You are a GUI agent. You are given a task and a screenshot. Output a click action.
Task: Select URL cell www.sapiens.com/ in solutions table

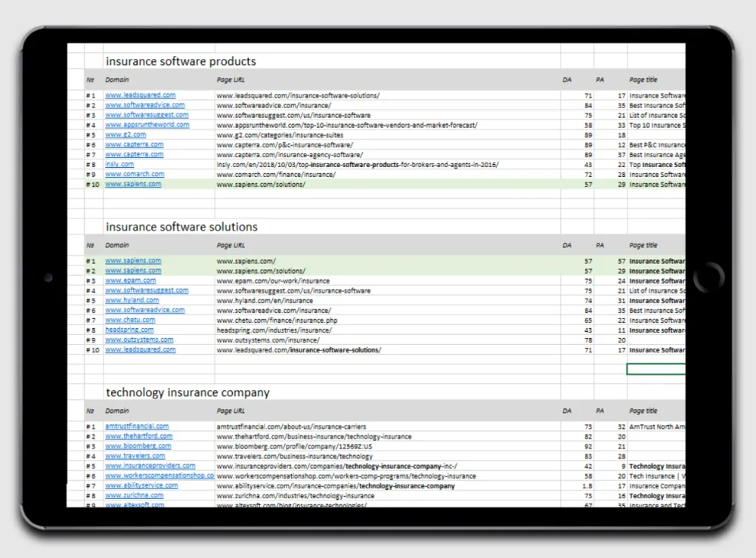tap(246, 261)
